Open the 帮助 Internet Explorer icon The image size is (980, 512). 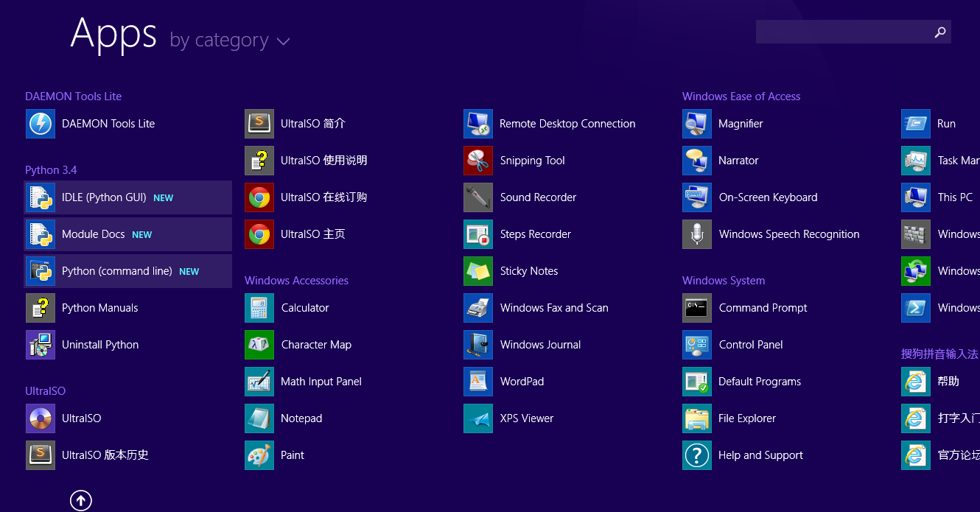[x=916, y=382]
